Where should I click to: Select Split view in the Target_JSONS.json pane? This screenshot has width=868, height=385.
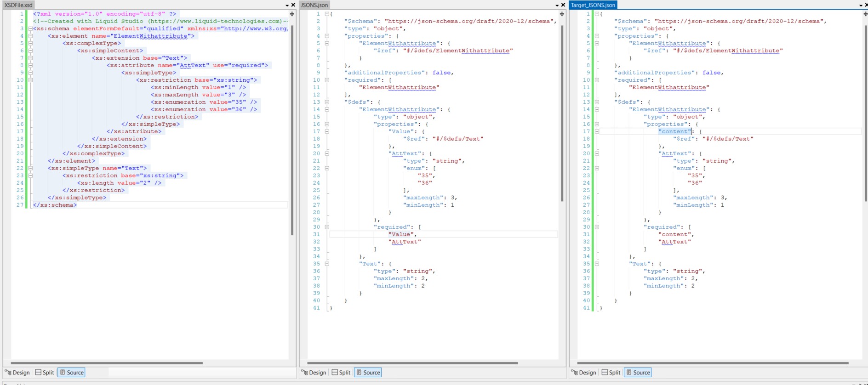[x=611, y=373]
